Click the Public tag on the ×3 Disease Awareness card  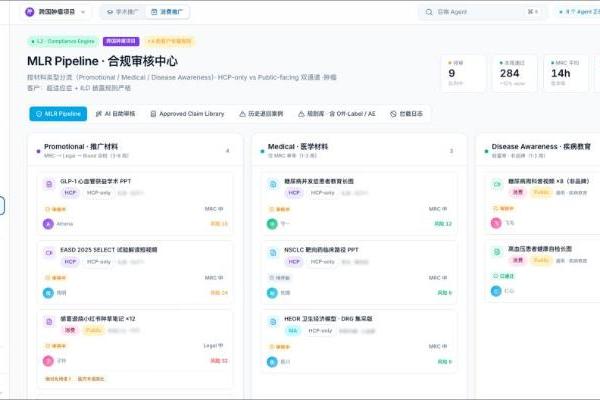[x=541, y=193]
